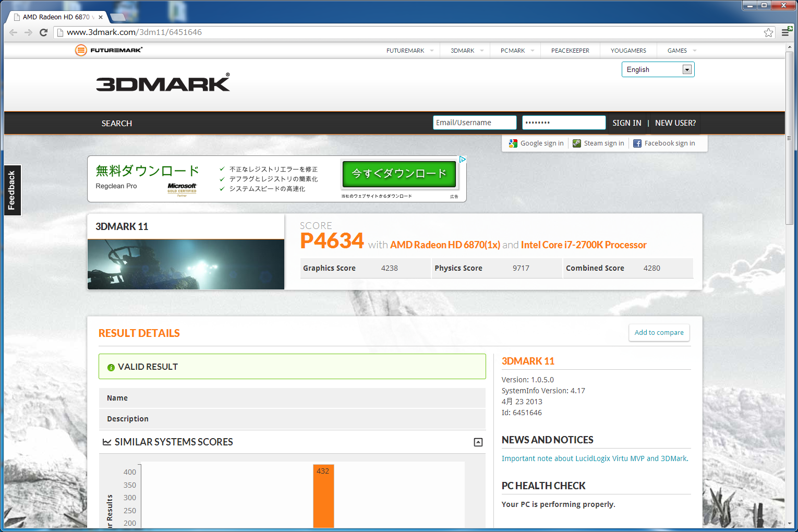Open the Chrome menu icon
798x532 pixels.
coord(786,32)
